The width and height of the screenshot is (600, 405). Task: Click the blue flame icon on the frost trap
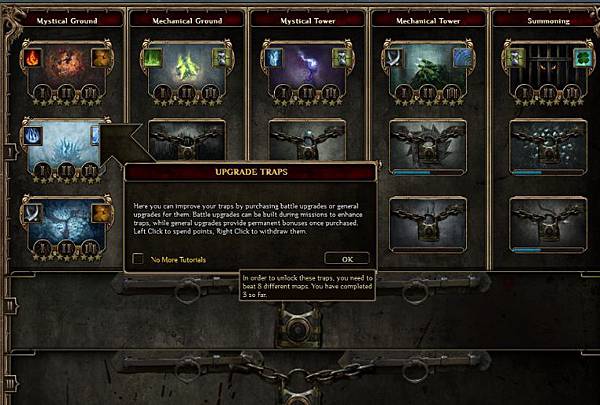(33, 136)
